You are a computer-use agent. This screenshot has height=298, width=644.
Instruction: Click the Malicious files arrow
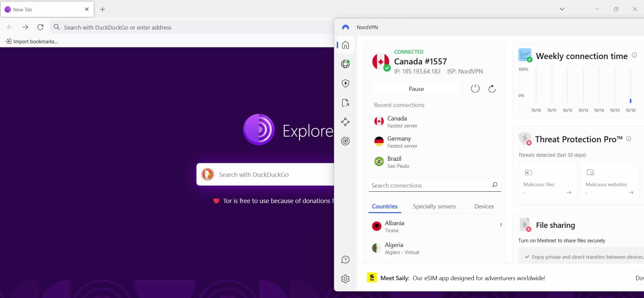pyautogui.click(x=569, y=192)
